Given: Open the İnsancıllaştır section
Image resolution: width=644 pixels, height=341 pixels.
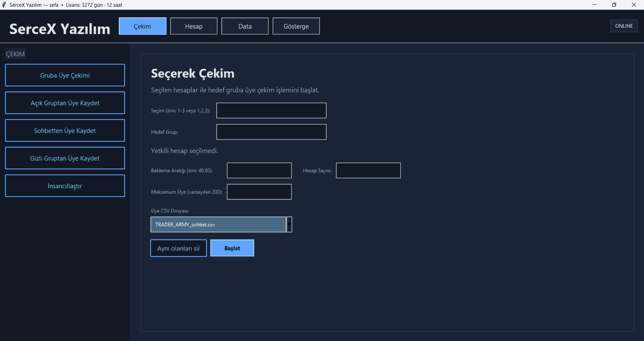Looking at the screenshot, I should point(65,186).
